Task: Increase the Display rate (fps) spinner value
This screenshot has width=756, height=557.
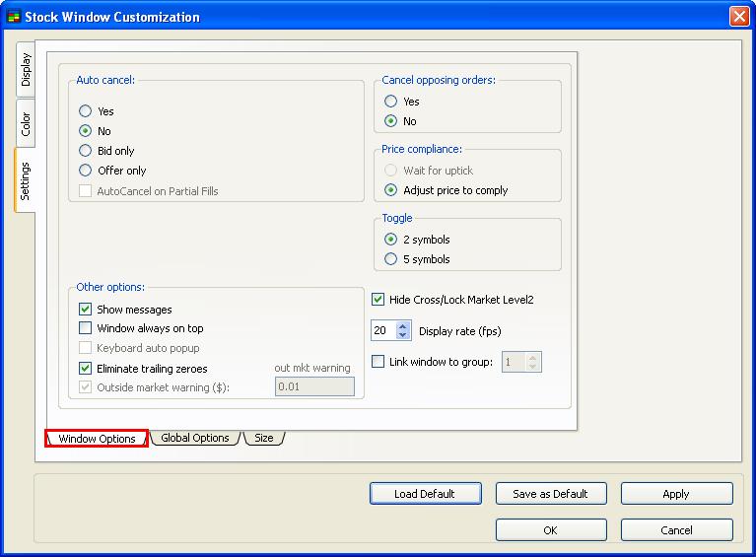Action: point(402,326)
